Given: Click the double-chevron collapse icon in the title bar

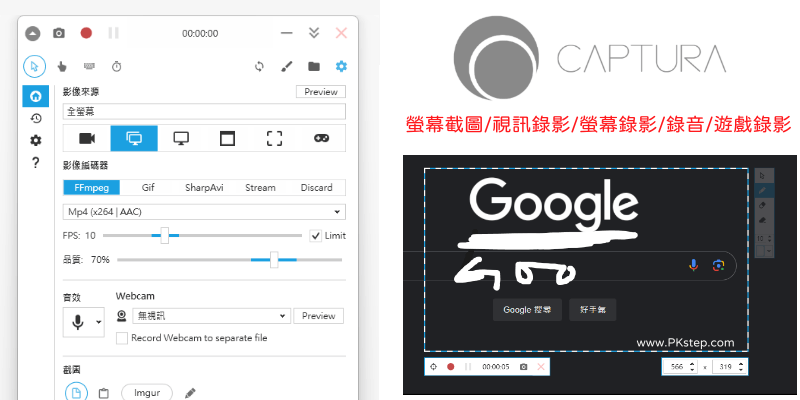Looking at the screenshot, I should click(314, 33).
